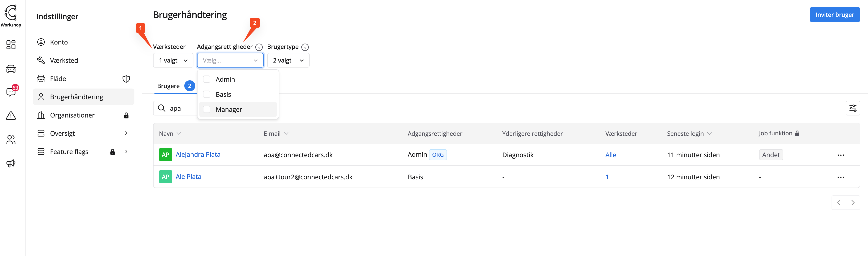Click the car icon in left rail

coord(11,69)
